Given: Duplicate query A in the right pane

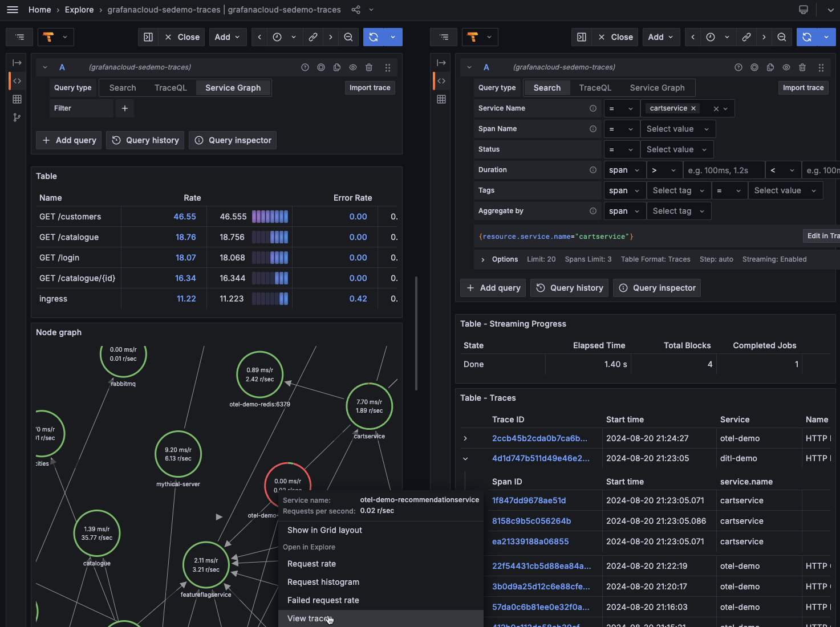Looking at the screenshot, I should (x=770, y=67).
